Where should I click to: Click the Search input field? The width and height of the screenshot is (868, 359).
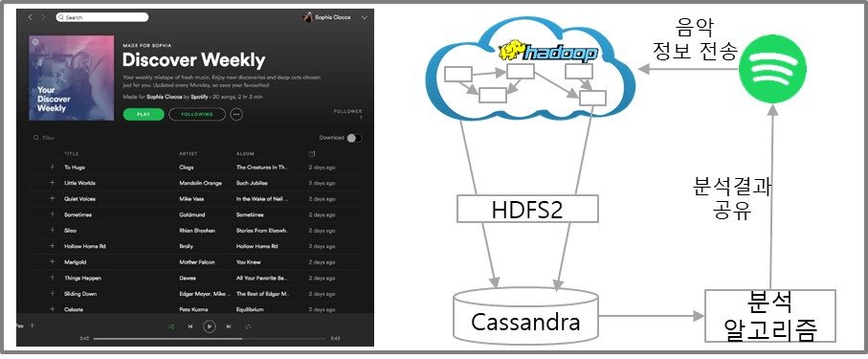point(101,18)
